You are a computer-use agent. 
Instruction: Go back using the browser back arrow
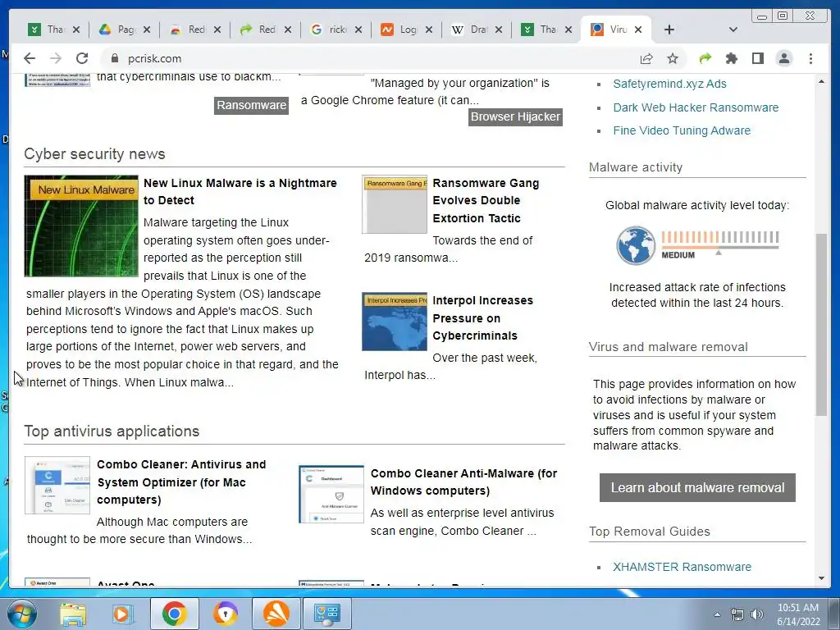tap(30, 58)
